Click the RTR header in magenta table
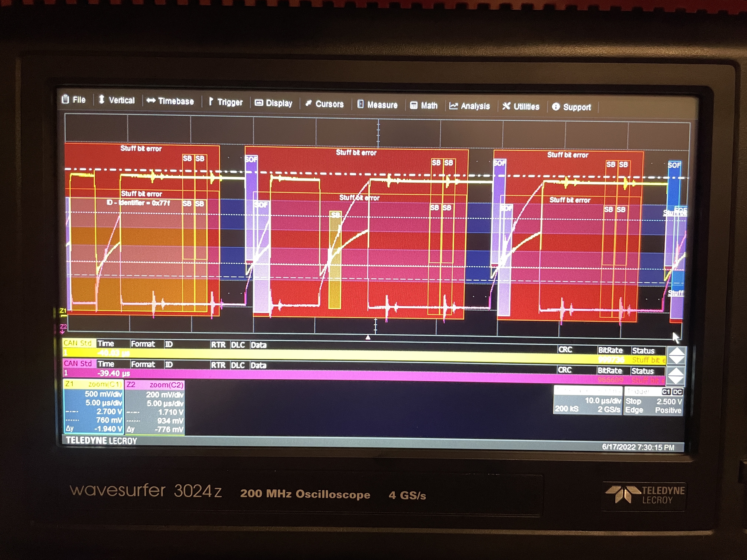 click(218, 365)
